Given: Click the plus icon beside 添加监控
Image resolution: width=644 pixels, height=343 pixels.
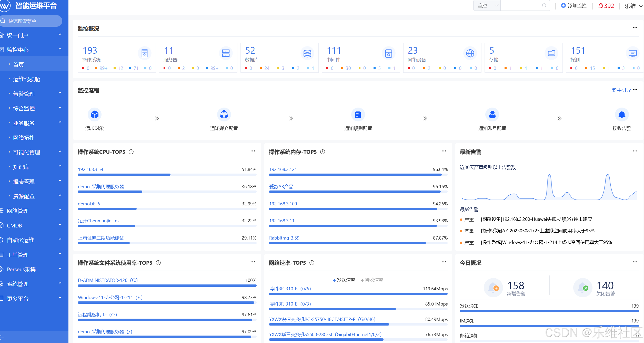Looking at the screenshot, I should [x=563, y=5].
